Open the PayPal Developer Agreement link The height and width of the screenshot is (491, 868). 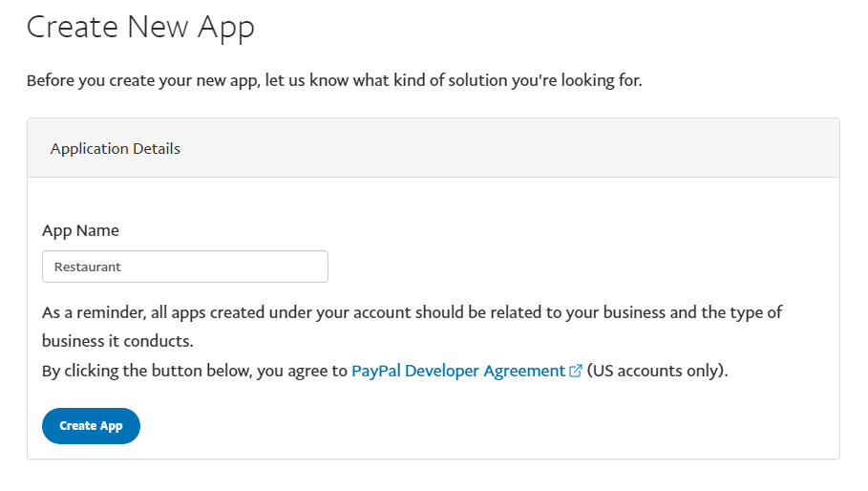click(458, 371)
